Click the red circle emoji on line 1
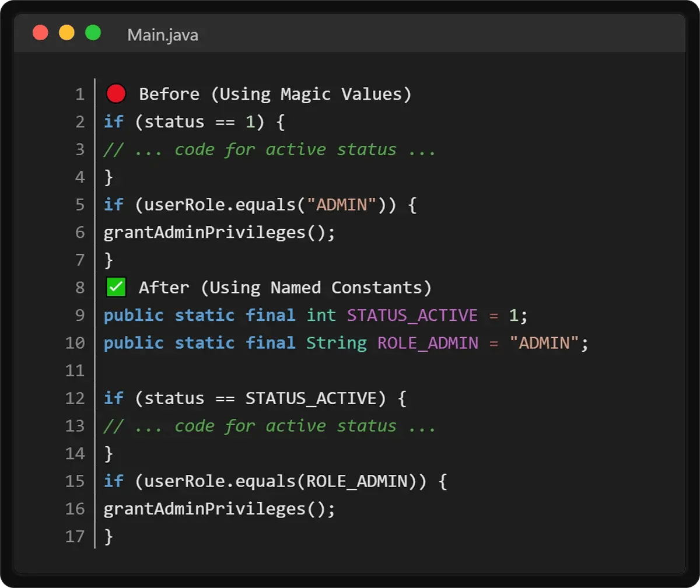This screenshot has height=588, width=700. coord(116,93)
